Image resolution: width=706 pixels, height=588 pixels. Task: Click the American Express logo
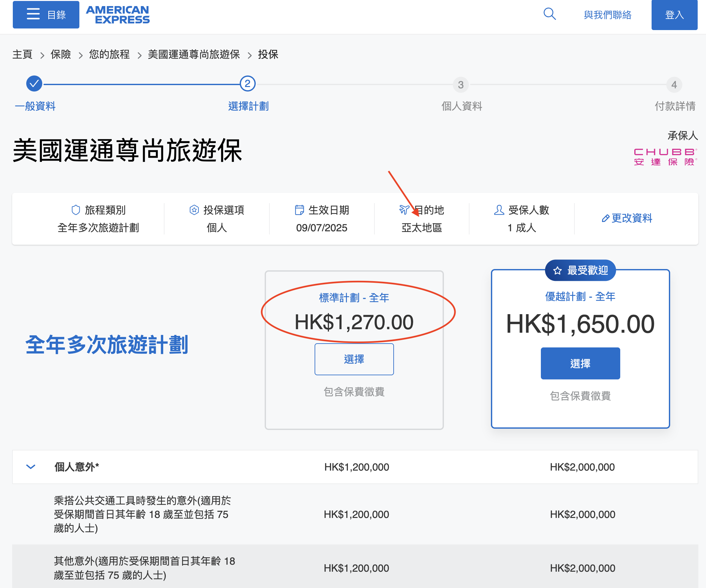tap(118, 15)
